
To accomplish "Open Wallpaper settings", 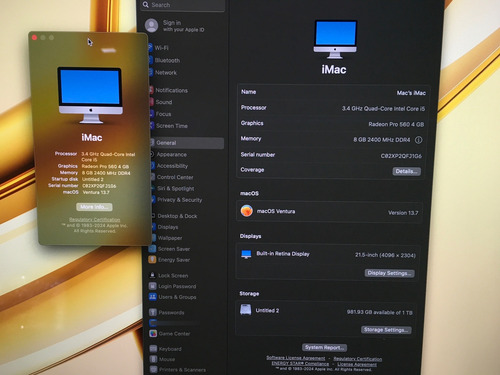I will (x=170, y=238).
